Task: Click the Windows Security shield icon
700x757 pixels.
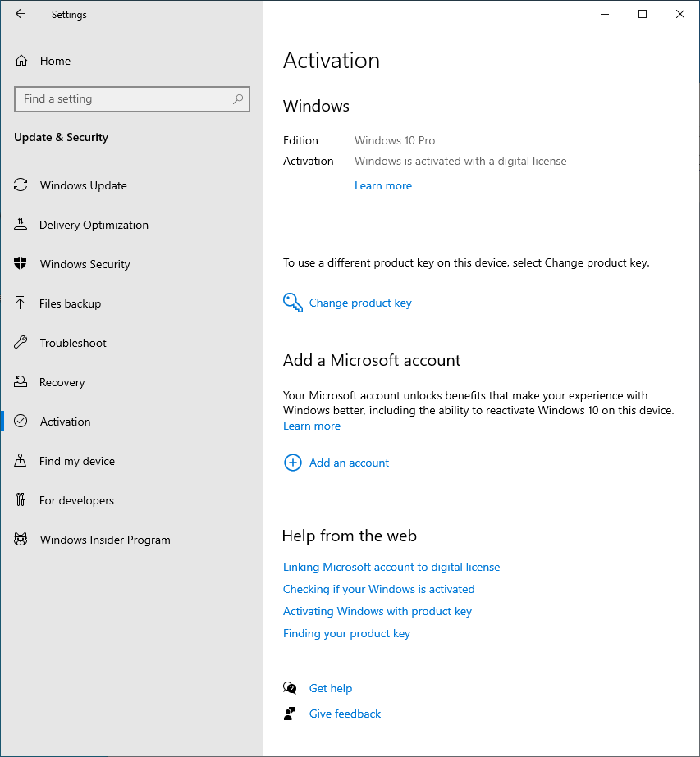Action: [21, 263]
